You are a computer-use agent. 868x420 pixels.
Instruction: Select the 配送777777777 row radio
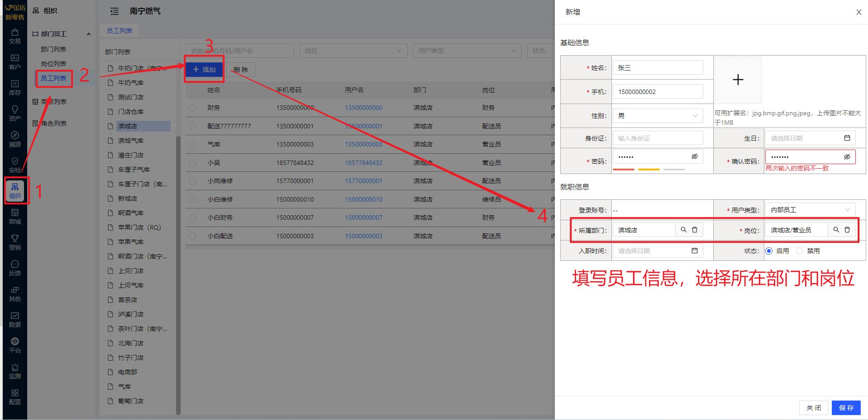click(x=192, y=127)
